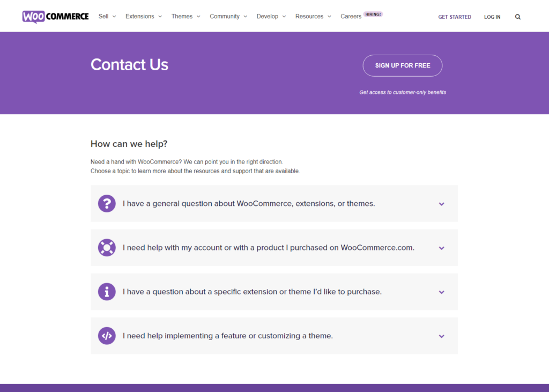Click the Get Started link
This screenshot has height=392, width=549.
click(x=455, y=17)
